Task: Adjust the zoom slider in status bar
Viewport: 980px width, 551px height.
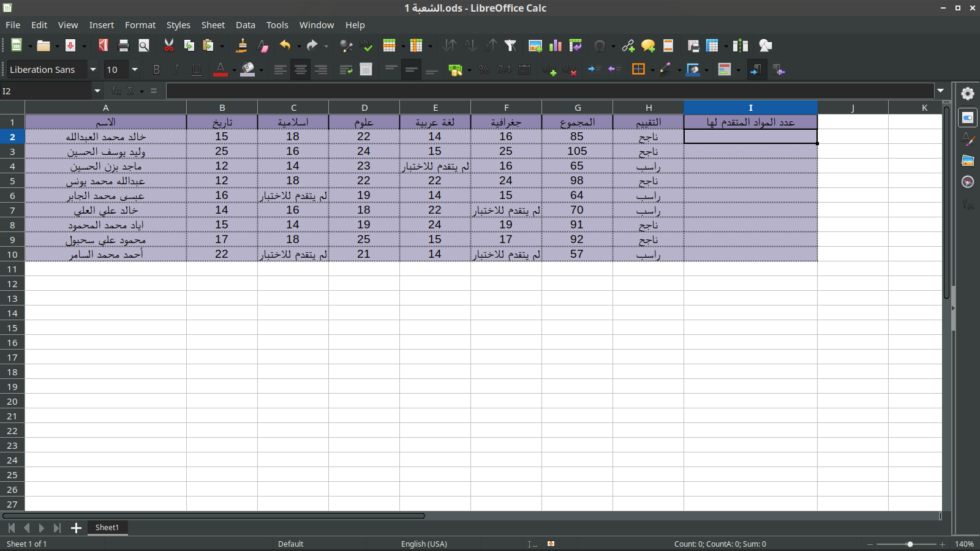Action: point(910,544)
